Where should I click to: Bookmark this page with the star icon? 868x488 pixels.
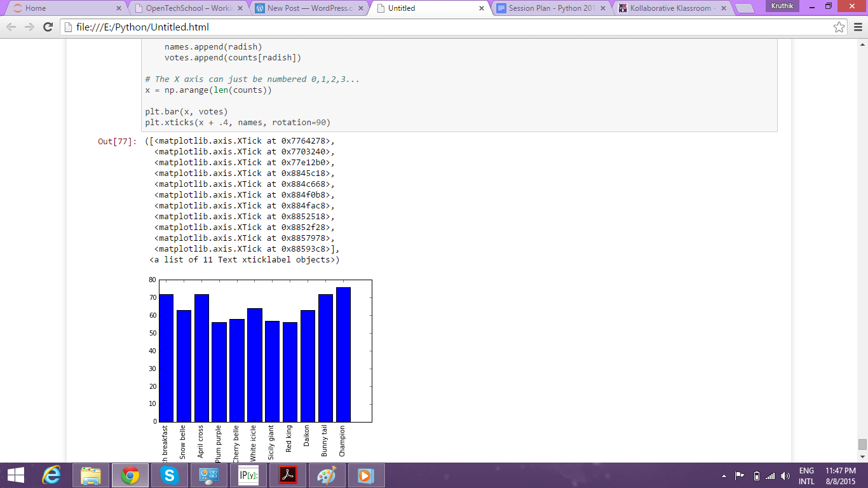coord(840,28)
